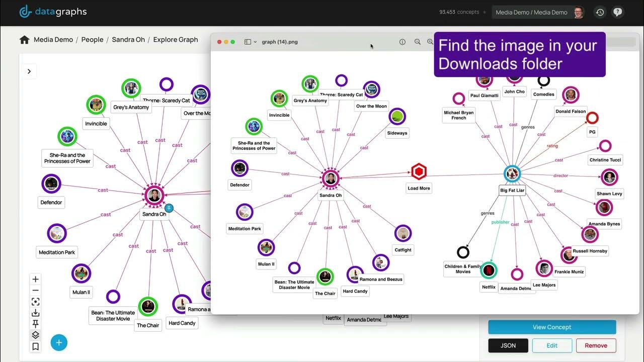The height and width of the screenshot is (362, 644).
Task: Click the View Concept button
Action: pos(552,327)
